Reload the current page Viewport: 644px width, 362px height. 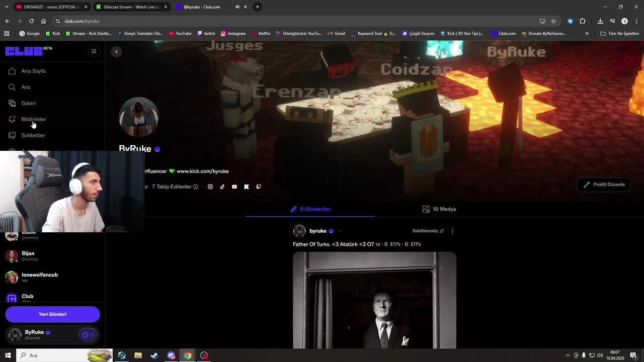pyautogui.click(x=31, y=21)
